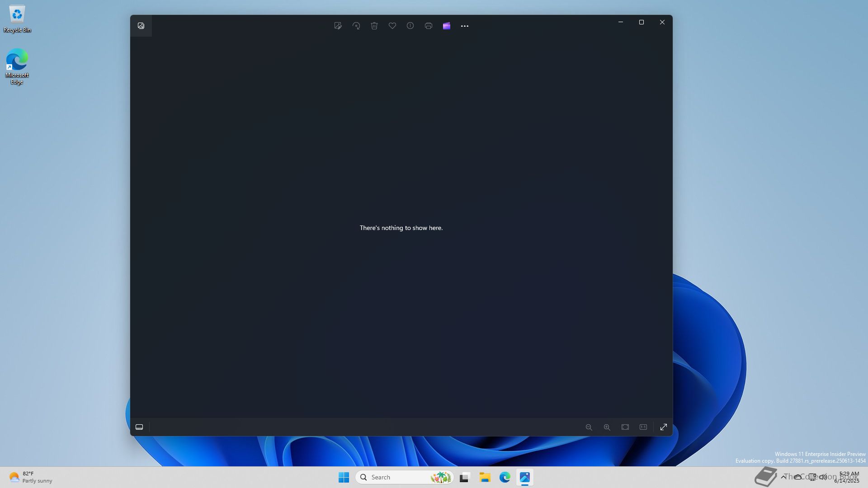Open the Clipchamp video editor icon

click(x=447, y=26)
